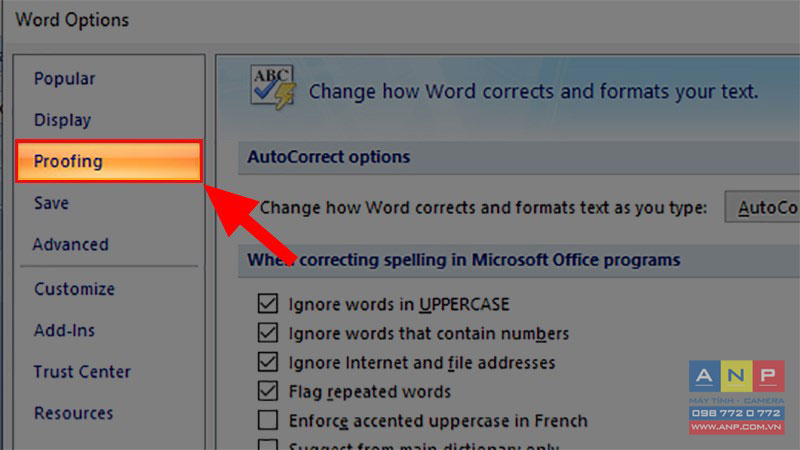Click the 'When correcting spelling' section heading

[464, 260]
